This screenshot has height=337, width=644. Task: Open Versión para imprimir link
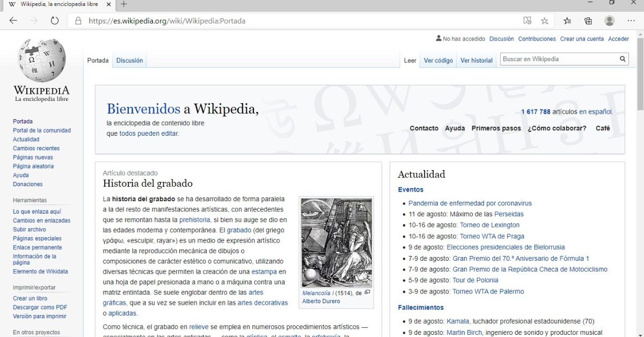tap(40, 316)
